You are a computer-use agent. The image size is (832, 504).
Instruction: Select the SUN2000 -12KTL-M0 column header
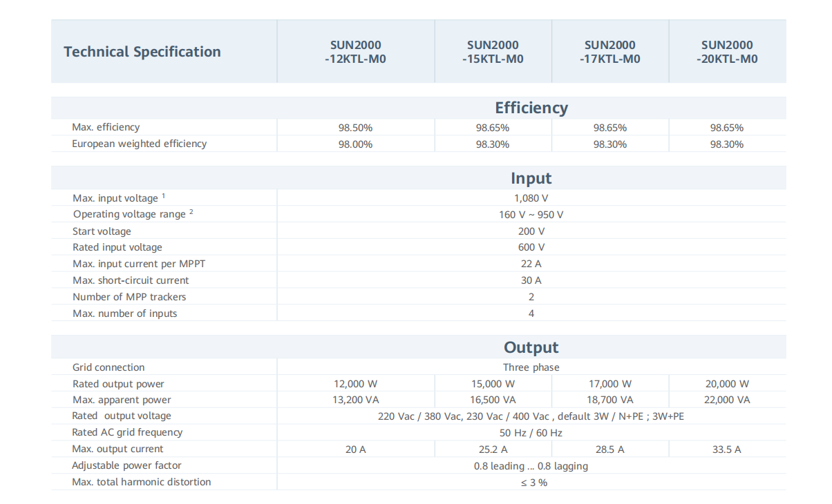pos(355,52)
